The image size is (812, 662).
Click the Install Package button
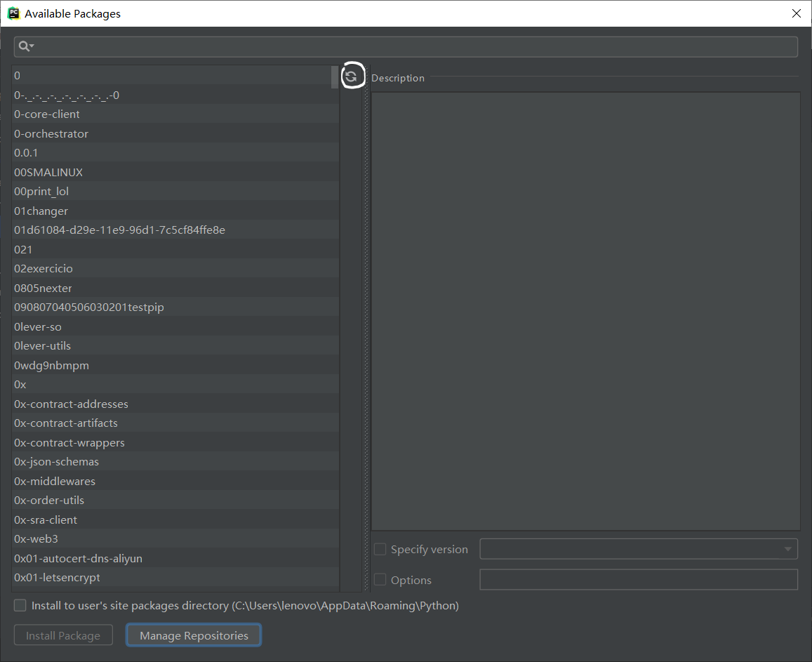coord(63,635)
